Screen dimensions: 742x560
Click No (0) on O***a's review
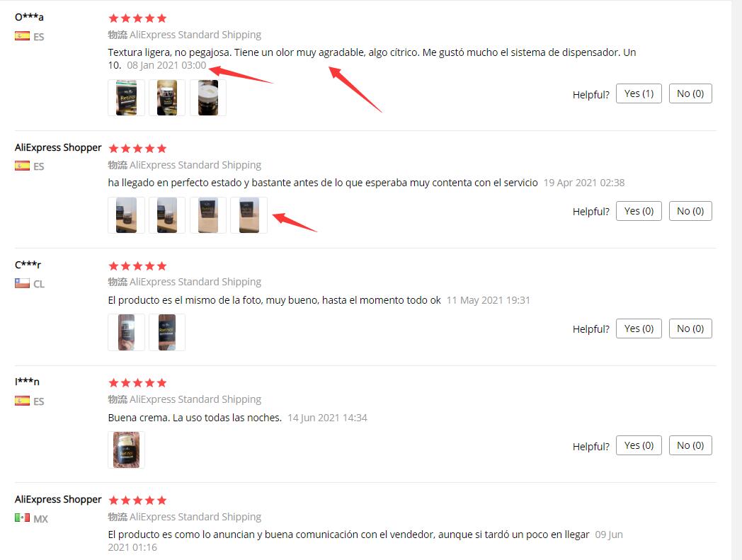tap(690, 93)
